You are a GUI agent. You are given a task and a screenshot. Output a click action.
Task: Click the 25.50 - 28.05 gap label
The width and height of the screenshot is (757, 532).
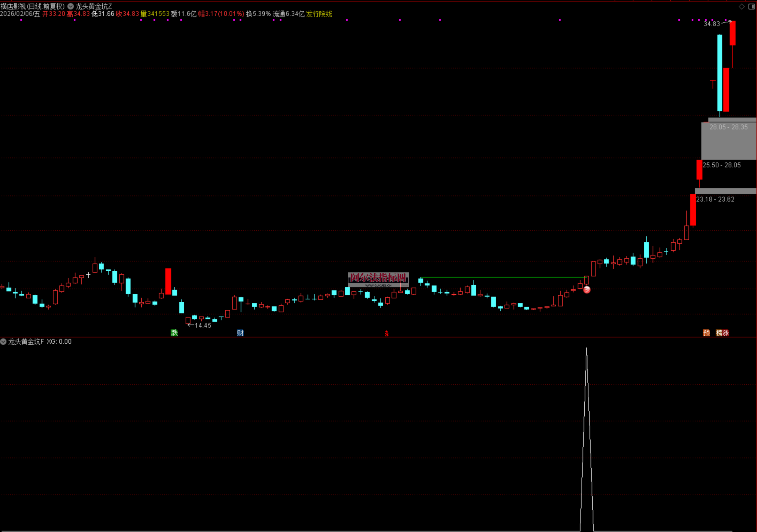722,165
